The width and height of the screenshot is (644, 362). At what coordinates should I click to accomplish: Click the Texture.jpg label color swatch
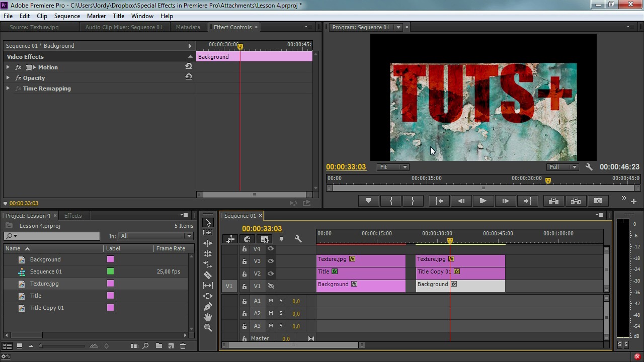(110, 284)
